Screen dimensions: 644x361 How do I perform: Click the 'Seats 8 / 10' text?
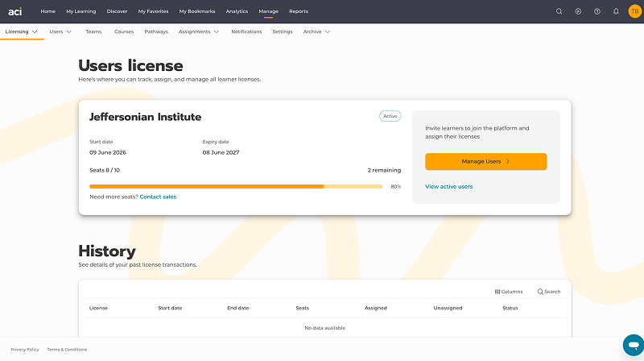105,170
